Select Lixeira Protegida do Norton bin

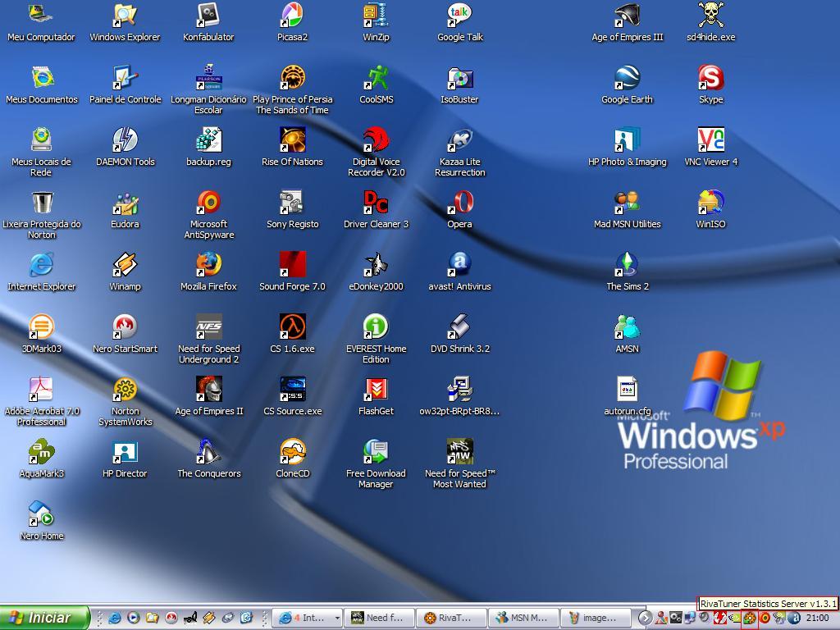point(41,202)
